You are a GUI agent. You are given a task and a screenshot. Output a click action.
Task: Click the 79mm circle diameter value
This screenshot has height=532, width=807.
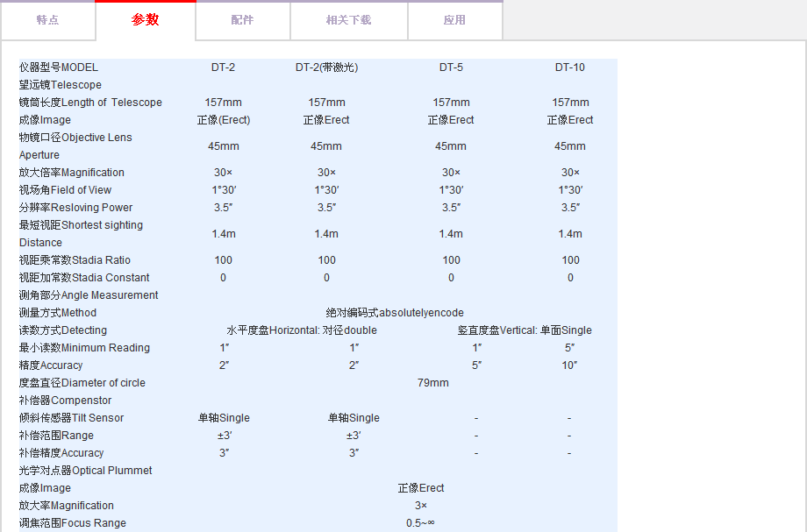pyautogui.click(x=432, y=383)
